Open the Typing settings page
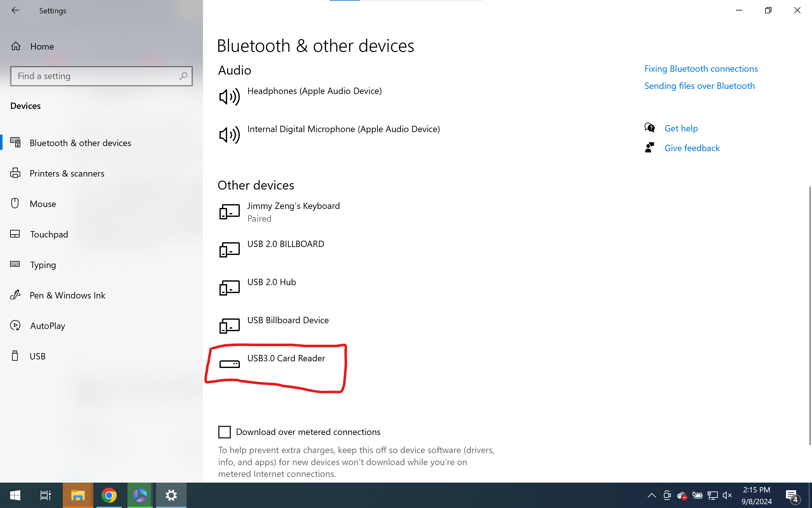Image resolution: width=812 pixels, height=508 pixels. tap(101, 265)
